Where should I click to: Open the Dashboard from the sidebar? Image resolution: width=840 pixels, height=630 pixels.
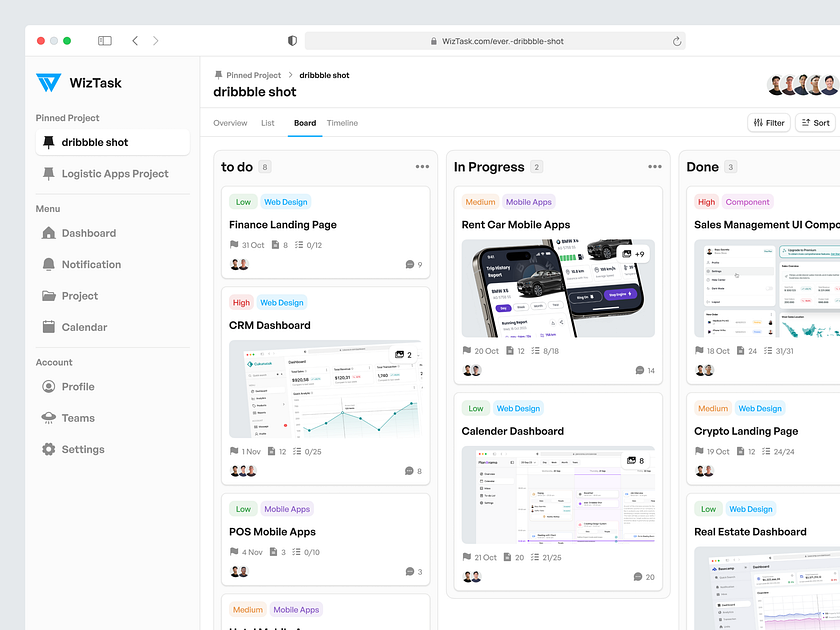48,232
